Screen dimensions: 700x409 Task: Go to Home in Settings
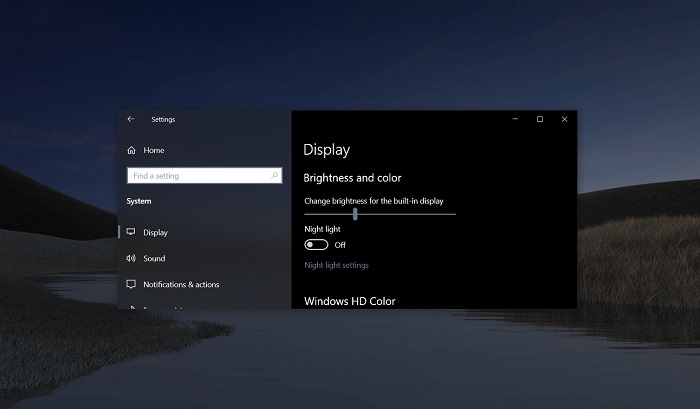coord(153,150)
